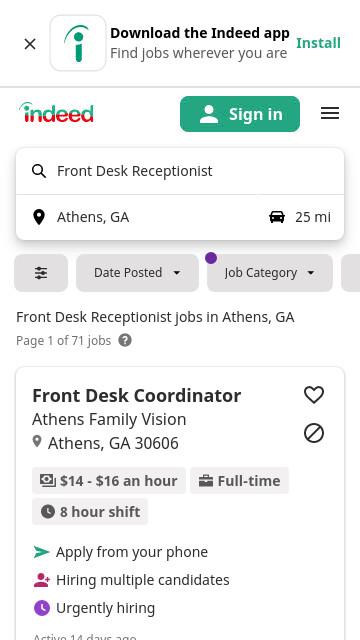Screen dimensions: 360x640
Task: Click the Sign in button
Action: coord(240,114)
